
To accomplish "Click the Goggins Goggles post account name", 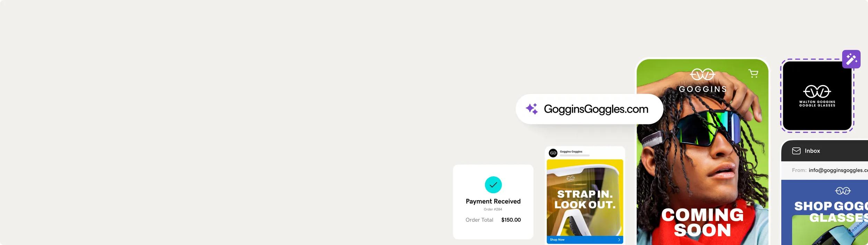I will click(571, 152).
